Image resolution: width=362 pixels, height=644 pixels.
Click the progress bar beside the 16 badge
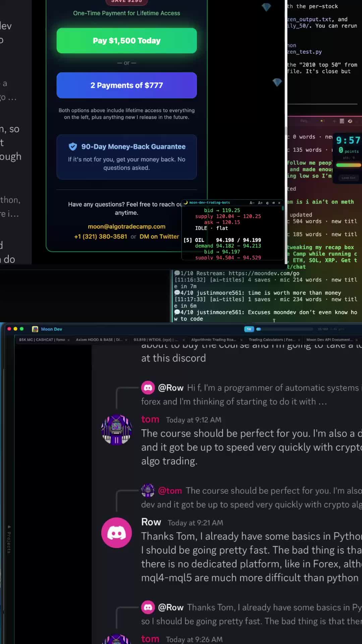[x=285, y=329]
